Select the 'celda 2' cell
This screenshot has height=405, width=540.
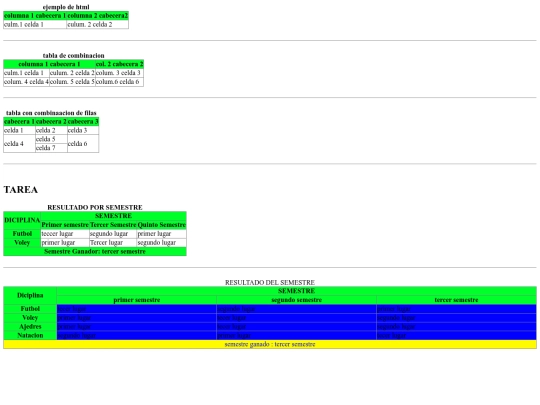[x=51, y=130]
